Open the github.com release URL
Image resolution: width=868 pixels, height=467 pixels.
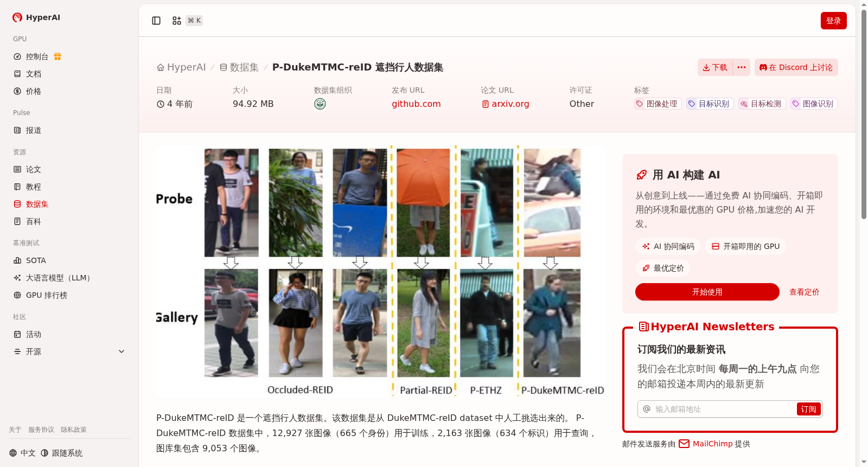coord(416,104)
